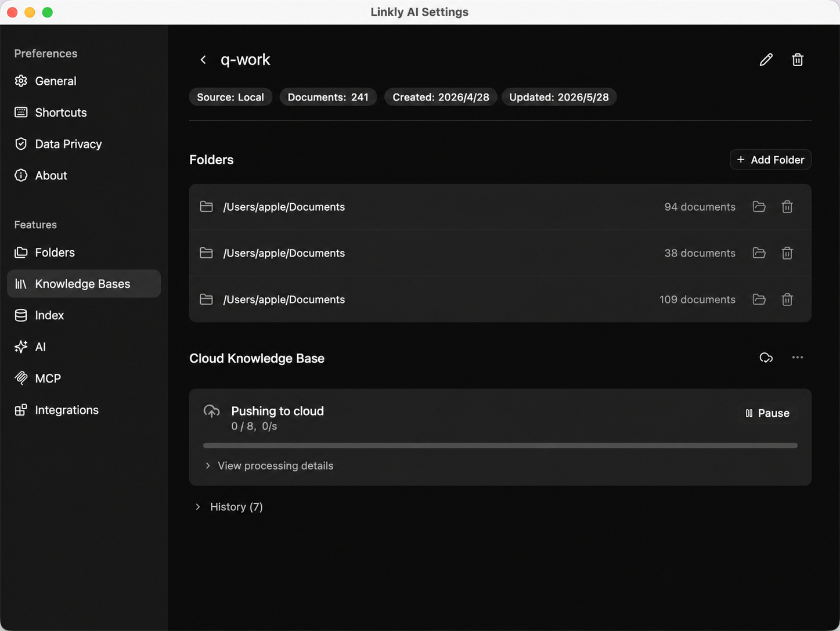The width and height of the screenshot is (840, 631).
Task: Click folder icon of the 38 documents row
Action: pyautogui.click(x=206, y=253)
